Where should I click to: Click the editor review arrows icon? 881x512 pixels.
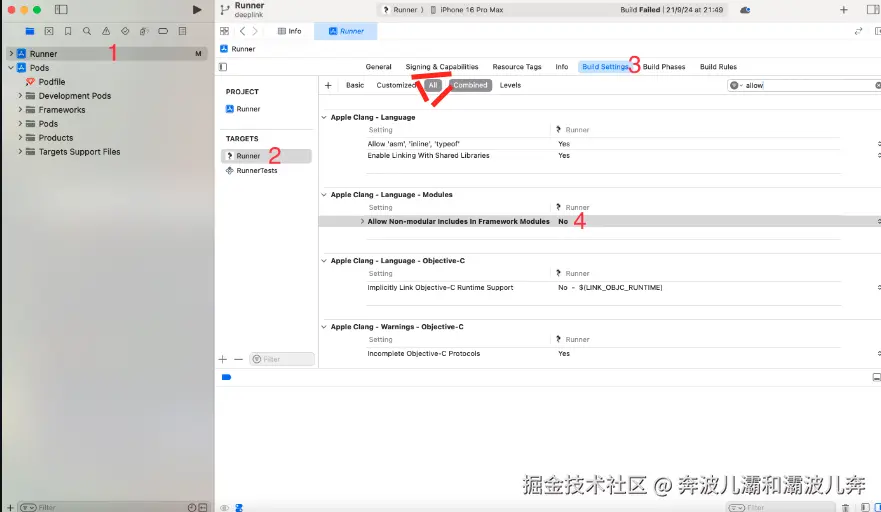tap(858, 31)
